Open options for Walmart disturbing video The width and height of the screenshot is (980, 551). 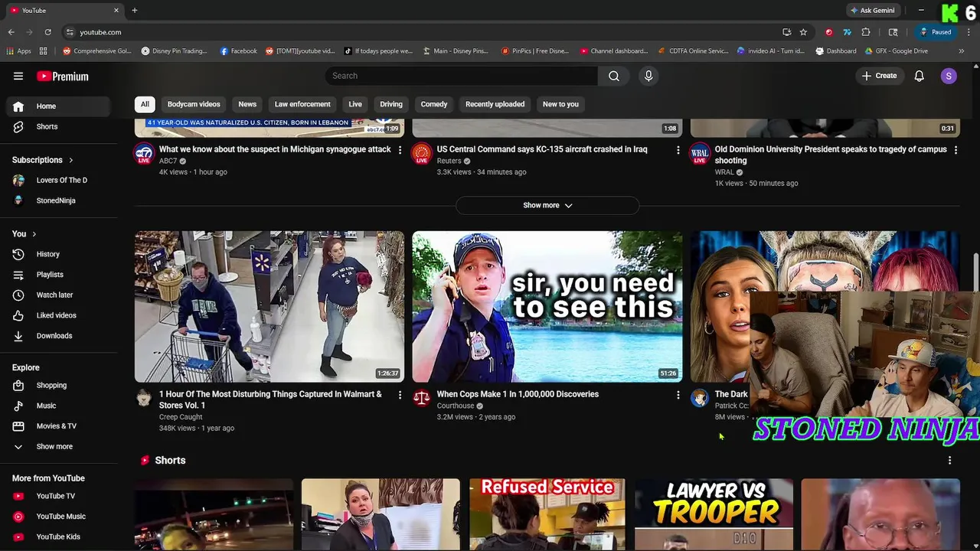pyautogui.click(x=400, y=395)
